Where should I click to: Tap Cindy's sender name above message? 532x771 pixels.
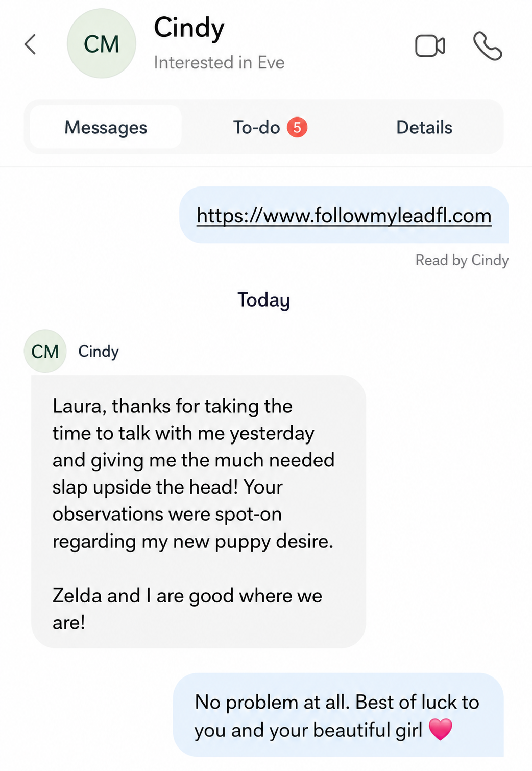[99, 352]
